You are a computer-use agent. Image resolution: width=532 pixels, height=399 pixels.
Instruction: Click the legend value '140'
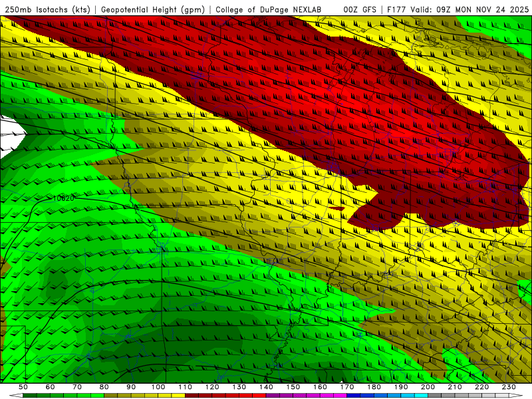[266, 387]
